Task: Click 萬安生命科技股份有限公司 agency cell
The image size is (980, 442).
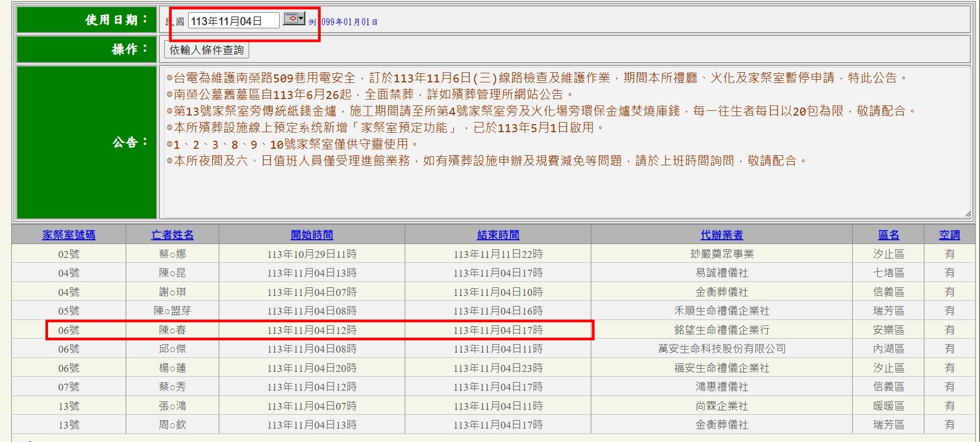Action: pyautogui.click(x=721, y=349)
